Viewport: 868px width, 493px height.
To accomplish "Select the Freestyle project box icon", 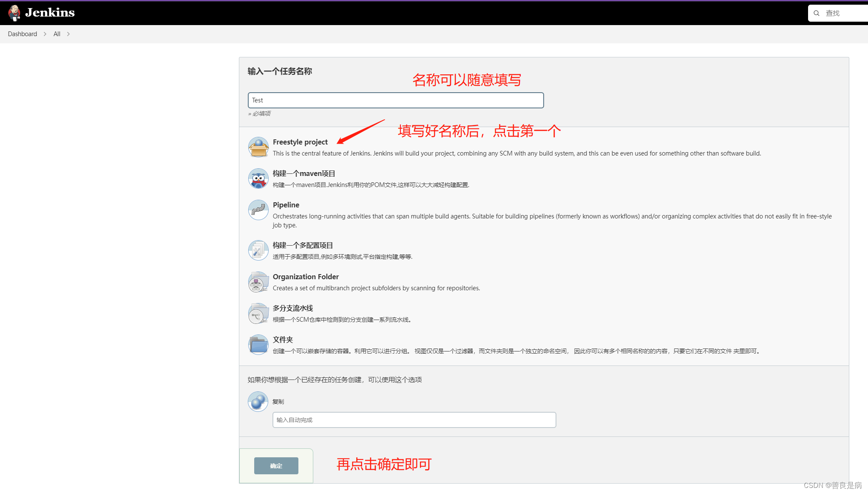I will tap(258, 147).
